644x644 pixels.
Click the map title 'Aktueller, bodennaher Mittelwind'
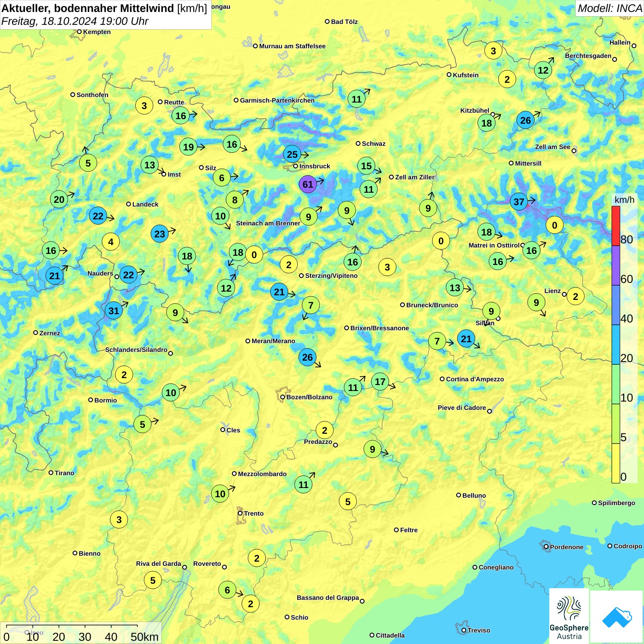(88, 8)
